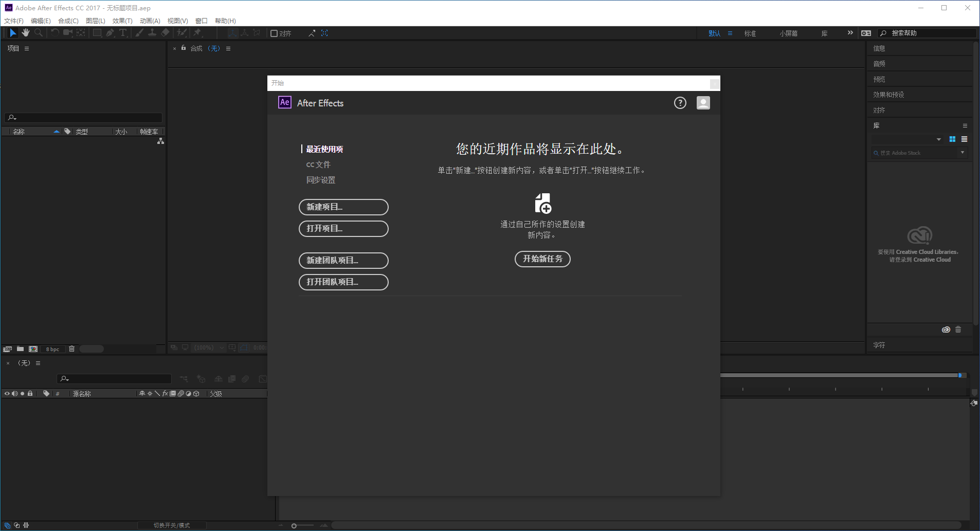Viewport: 980px width, 531px height.
Task: Open the 窗口 menu
Action: (202, 21)
